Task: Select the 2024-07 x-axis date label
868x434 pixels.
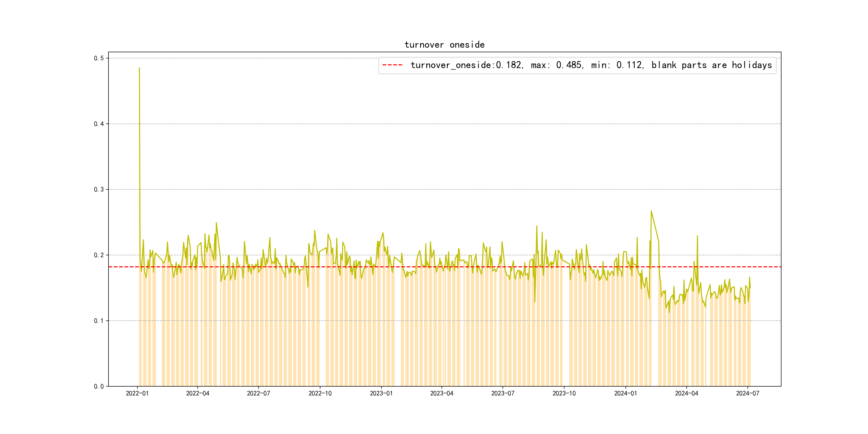Action: 747,394
